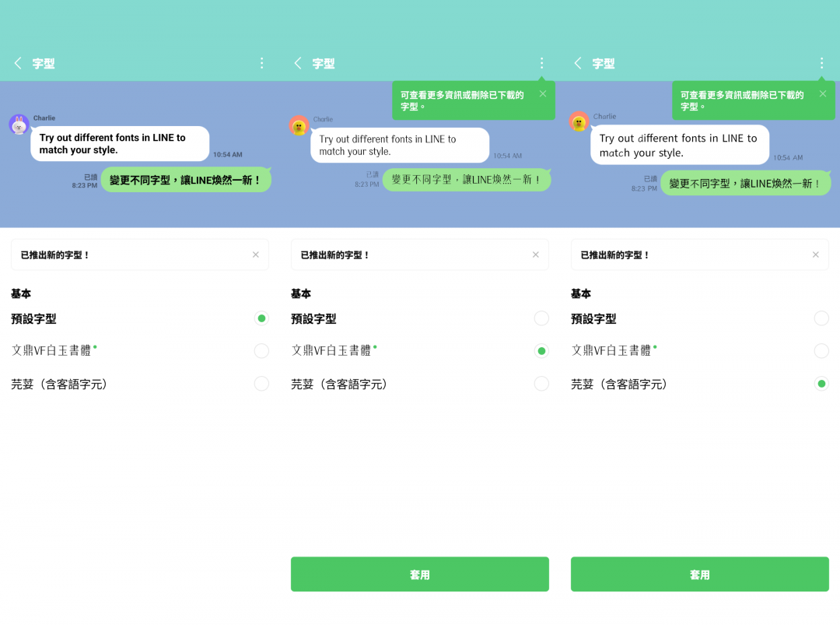Dismiss 已推出新的字型 banner on left screen
This screenshot has width=840, height=625.
click(256, 255)
